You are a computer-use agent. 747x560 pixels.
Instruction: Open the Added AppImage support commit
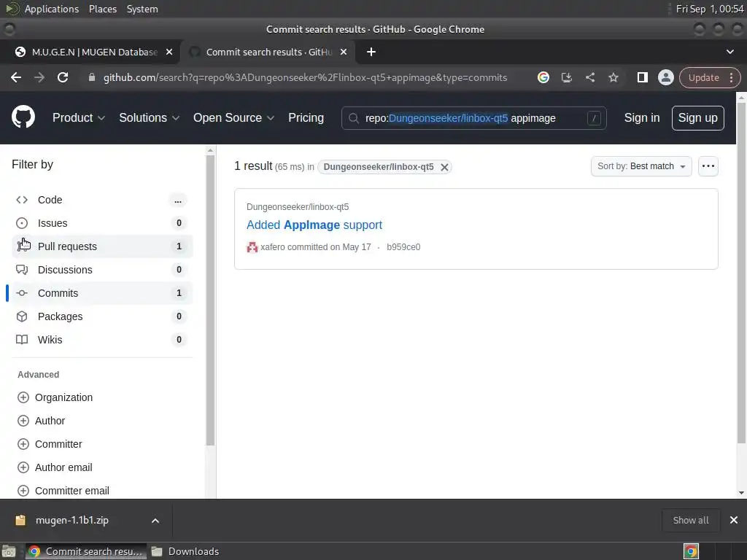click(x=314, y=225)
